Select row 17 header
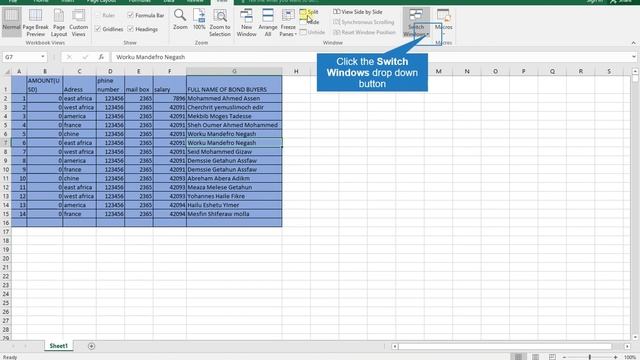This screenshot has width=640, height=360. [6, 232]
